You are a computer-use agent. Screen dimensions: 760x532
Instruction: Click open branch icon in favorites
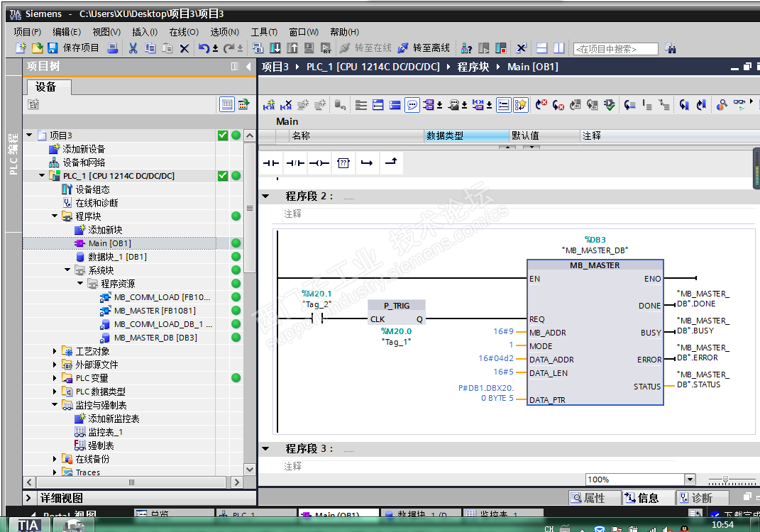click(367, 163)
